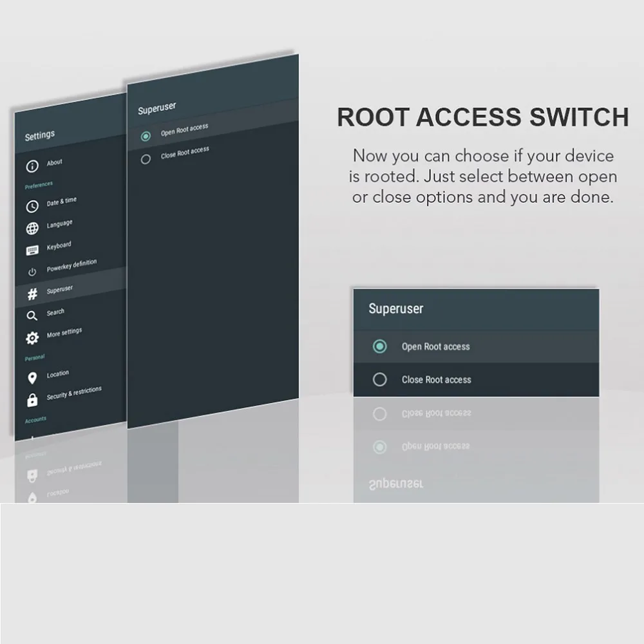644x644 pixels.
Task: Select Open Root access radio in tilted panel
Action: coord(146,136)
